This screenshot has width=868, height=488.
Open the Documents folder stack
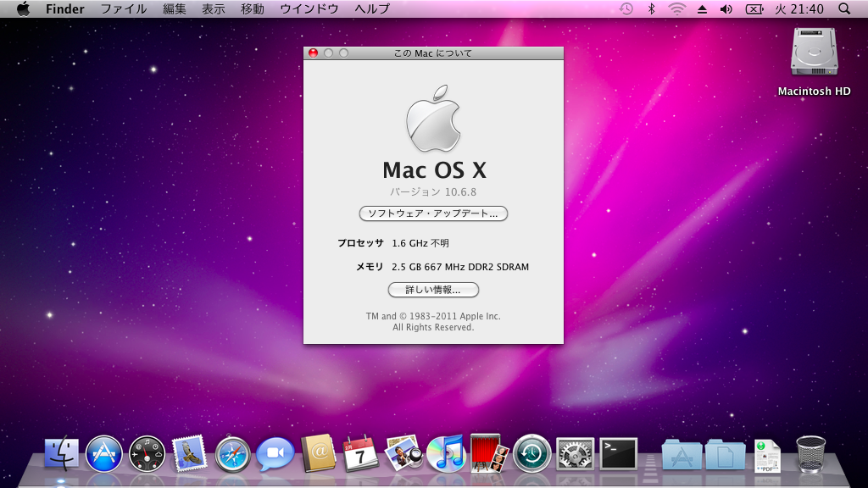pos(726,455)
